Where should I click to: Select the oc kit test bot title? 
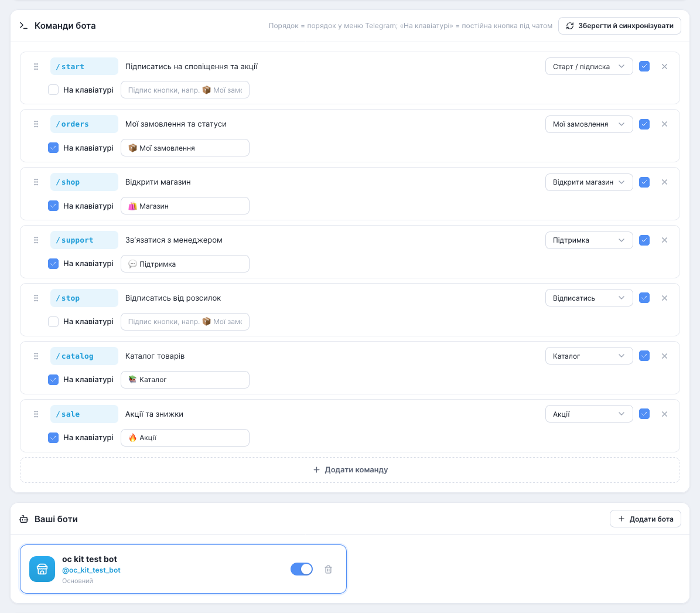click(x=89, y=559)
